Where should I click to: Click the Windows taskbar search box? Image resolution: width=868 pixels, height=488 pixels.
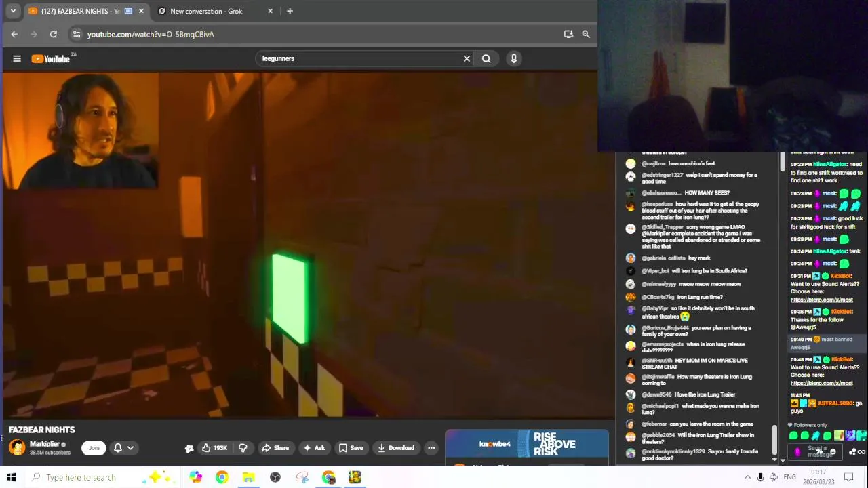(102, 477)
